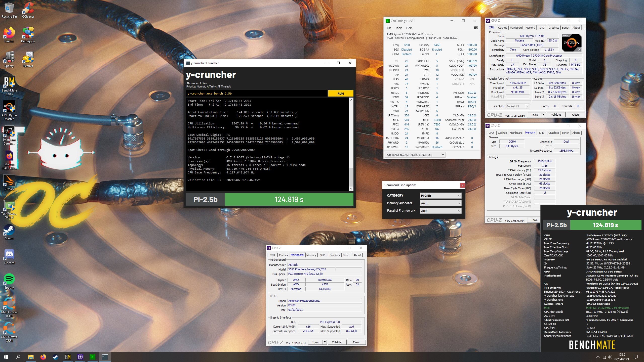This screenshot has width=644, height=362.
Task: Click the Windows Start button
Action: pos(6,357)
